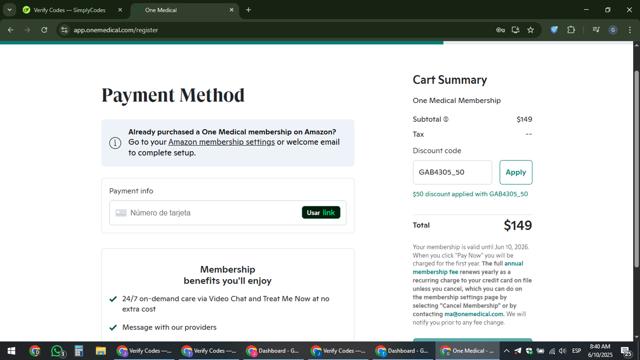Screen dimensions: 640x360
Task: View site information icon in address bar
Action: pyautogui.click(x=64, y=30)
